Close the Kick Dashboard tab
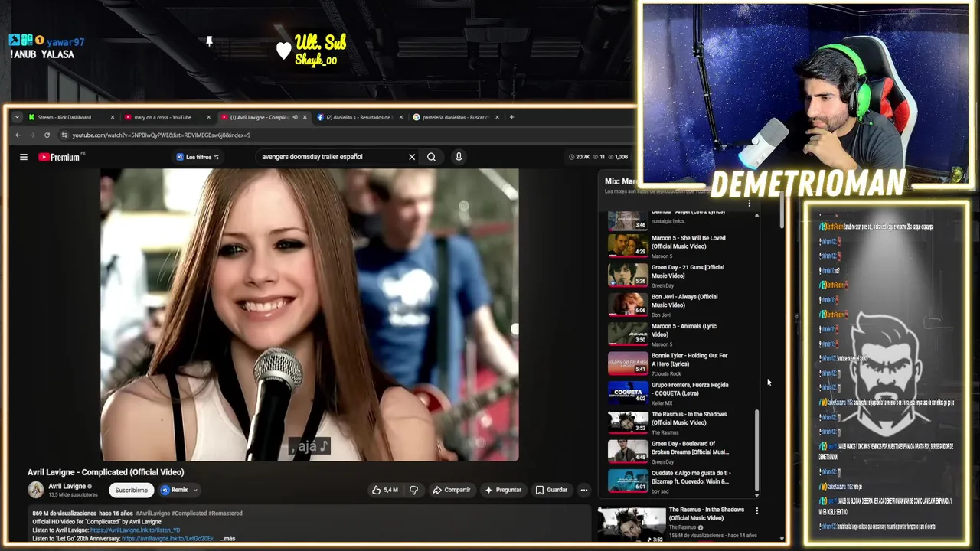980x551 pixels. point(113,117)
